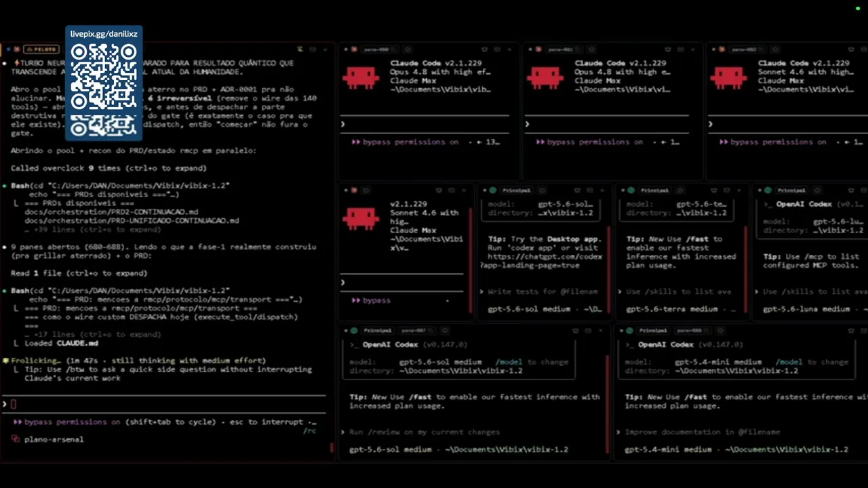868x488 pixels.
Task: Click '/model to change' in gpt-5.4-mini pane
Action: [x=812, y=362]
